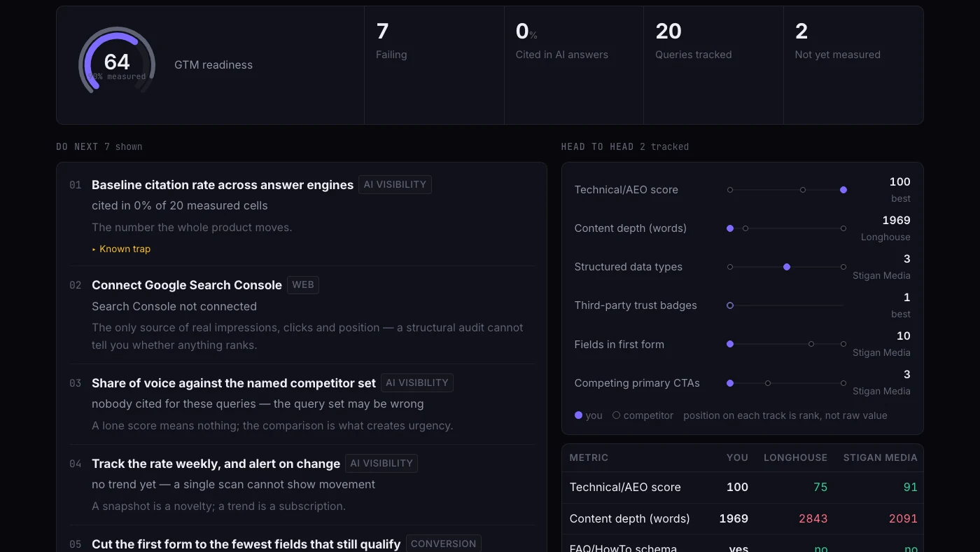
Task: Click the CONVERSION tag
Action: 443,544
